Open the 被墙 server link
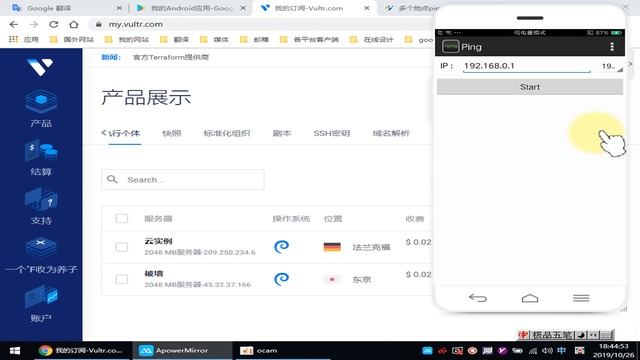The width and height of the screenshot is (640, 360). click(153, 273)
